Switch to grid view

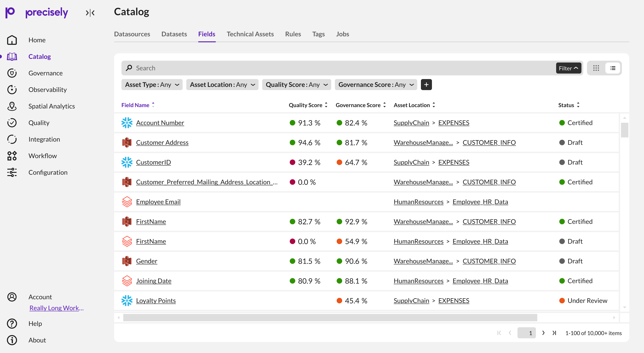point(596,68)
